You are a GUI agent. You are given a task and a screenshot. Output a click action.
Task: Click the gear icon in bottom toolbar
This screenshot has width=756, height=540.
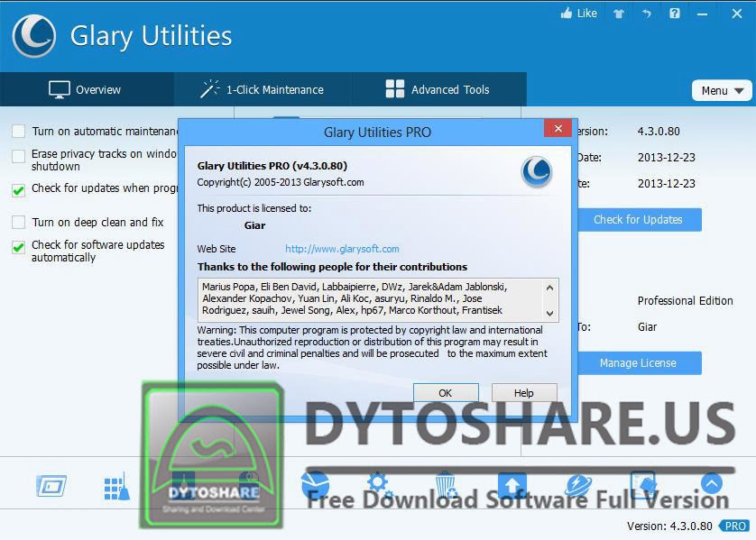tap(379, 484)
